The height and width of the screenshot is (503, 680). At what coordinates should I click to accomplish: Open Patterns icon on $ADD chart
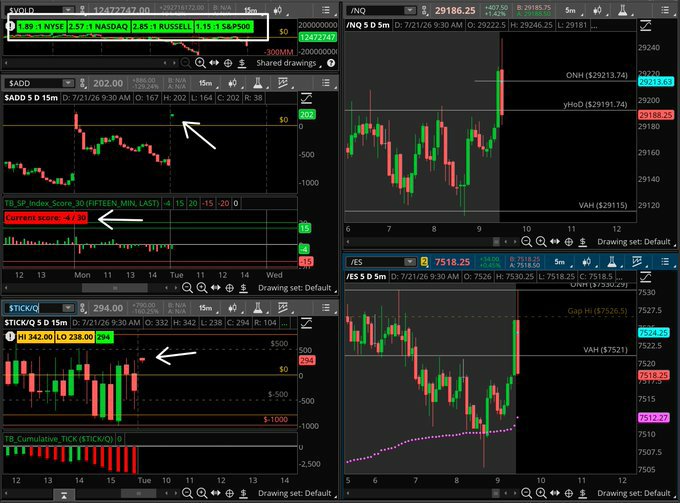point(283,83)
